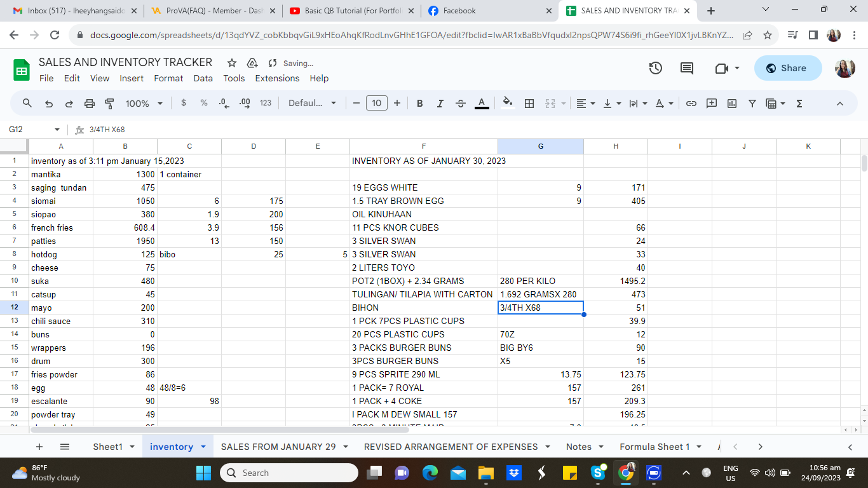Open REVISED ARRANGEMENT OF EXPENSES sheet
868x488 pixels.
point(451,447)
